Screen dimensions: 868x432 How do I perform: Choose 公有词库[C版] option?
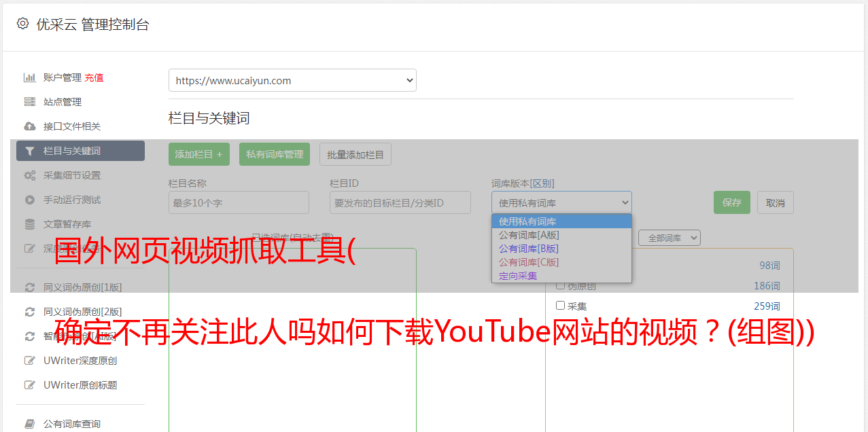click(561, 262)
